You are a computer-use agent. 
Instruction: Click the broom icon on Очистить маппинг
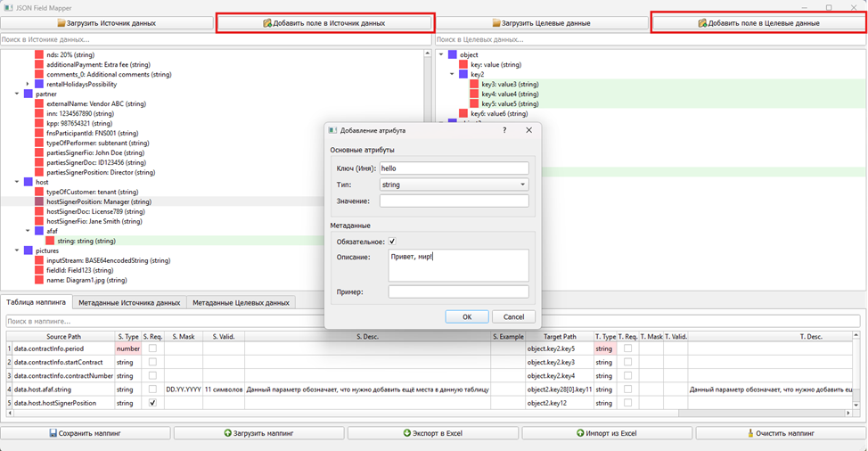point(750,433)
